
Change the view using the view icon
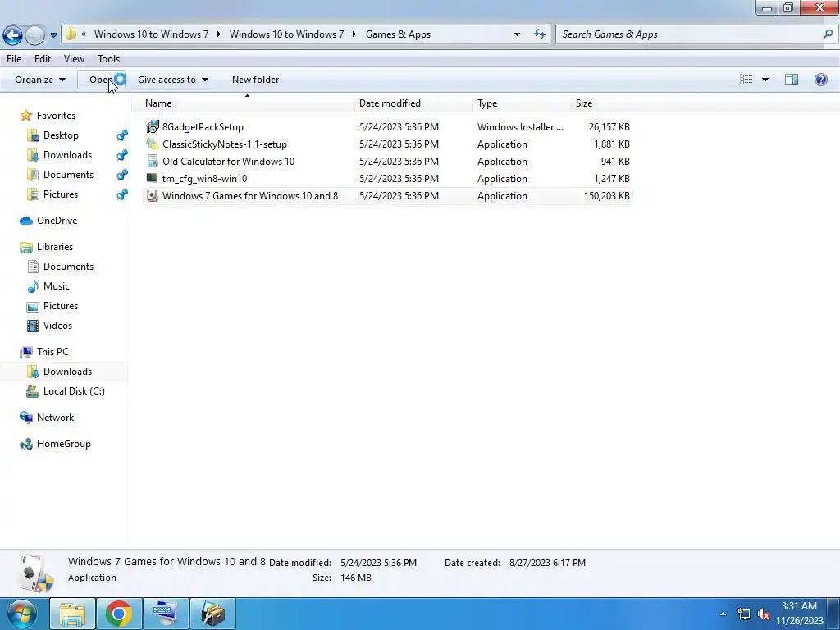pyautogui.click(x=746, y=80)
